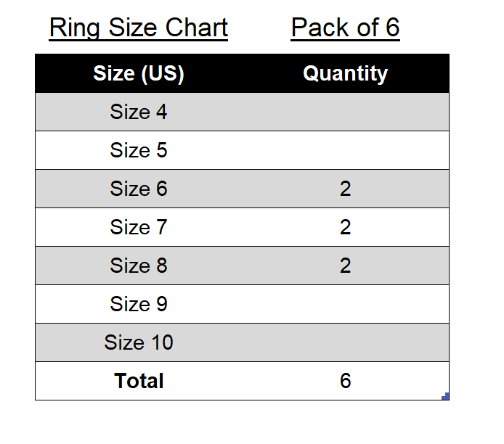Click the empty quantity cell for Size 9
Image resolution: width=504 pixels, height=444 pixels.
coord(345,304)
